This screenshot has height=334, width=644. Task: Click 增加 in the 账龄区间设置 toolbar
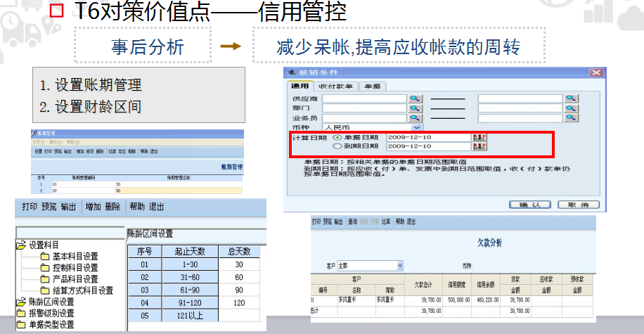[x=94, y=207]
